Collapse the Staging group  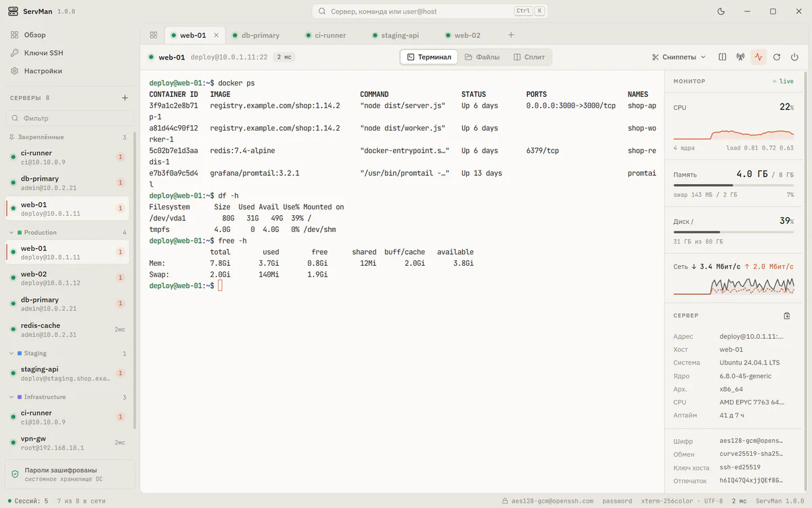(68, 354)
